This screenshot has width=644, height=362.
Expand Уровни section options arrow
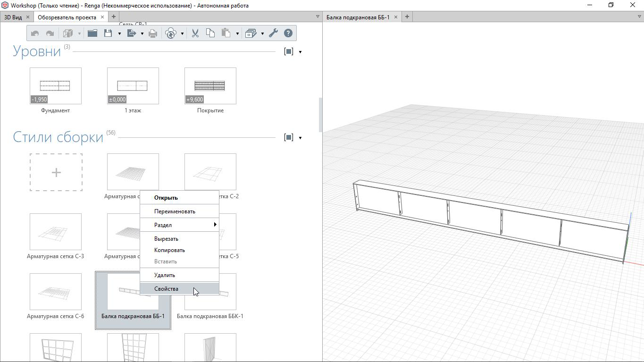point(300,52)
